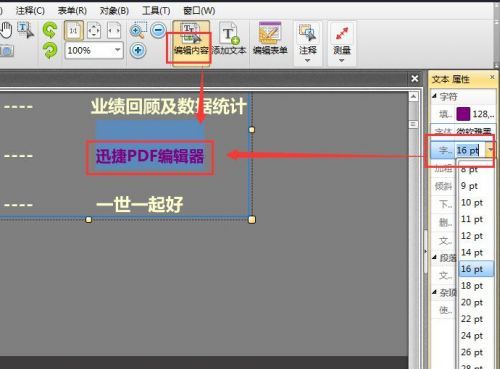Open the 窗口(W) menu
The height and width of the screenshot is (369, 500).
[199, 11]
